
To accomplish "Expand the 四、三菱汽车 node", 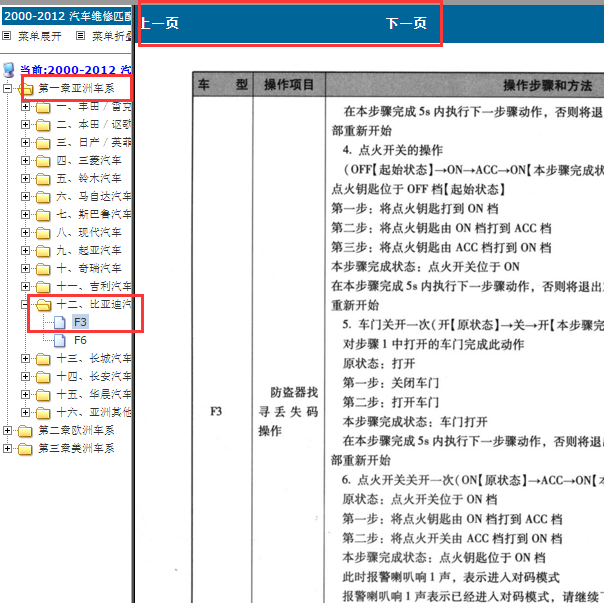I will [25, 160].
